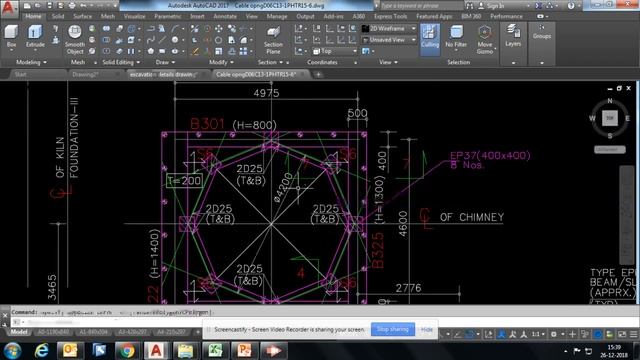This screenshot has height=360, width=640.
Task: Select the Array tool in Modify panel
Action: tap(244, 51)
